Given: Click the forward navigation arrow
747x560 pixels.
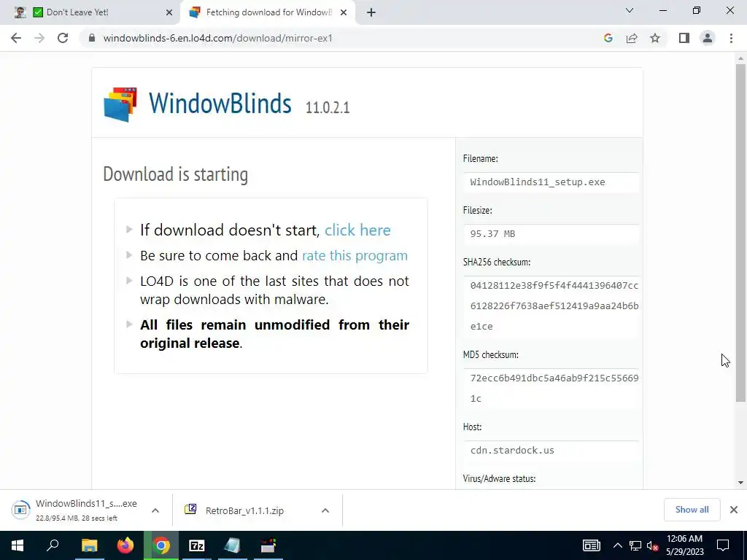Looking at the screenshot, I should tap(39, 38).
